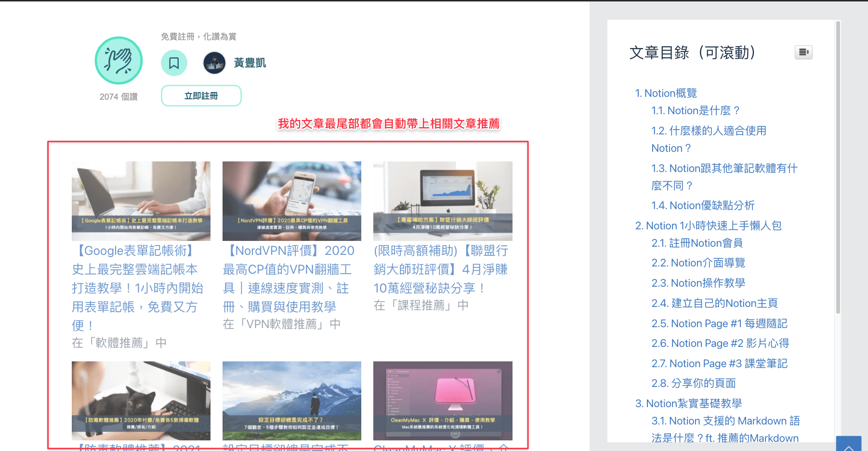This screenshot has width=868, height=451.
Task: Click the clapping hands like icon
Action: point(118,61)
